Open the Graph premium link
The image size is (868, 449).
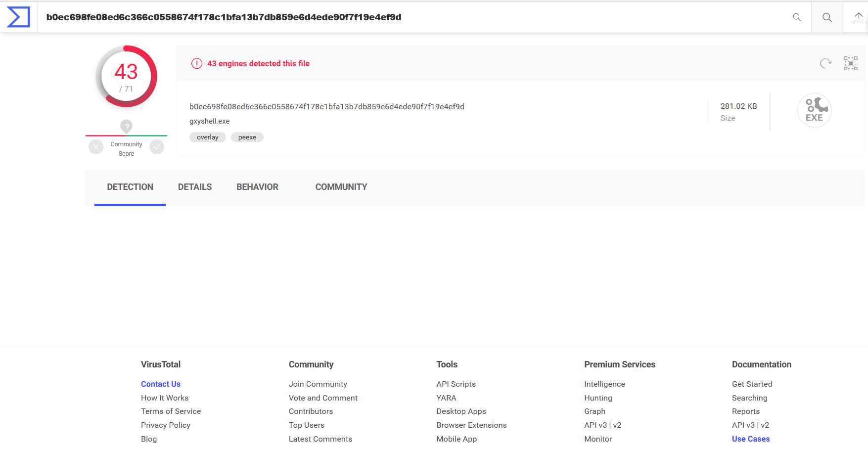[595, 411]
